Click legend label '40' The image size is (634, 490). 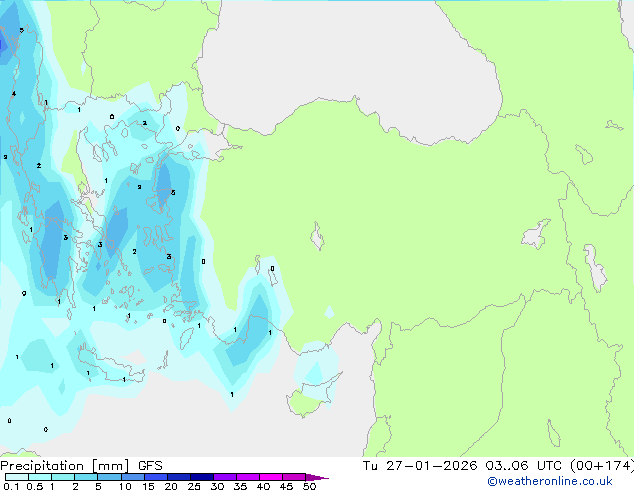pyautogui.click(x=263, y=486)
